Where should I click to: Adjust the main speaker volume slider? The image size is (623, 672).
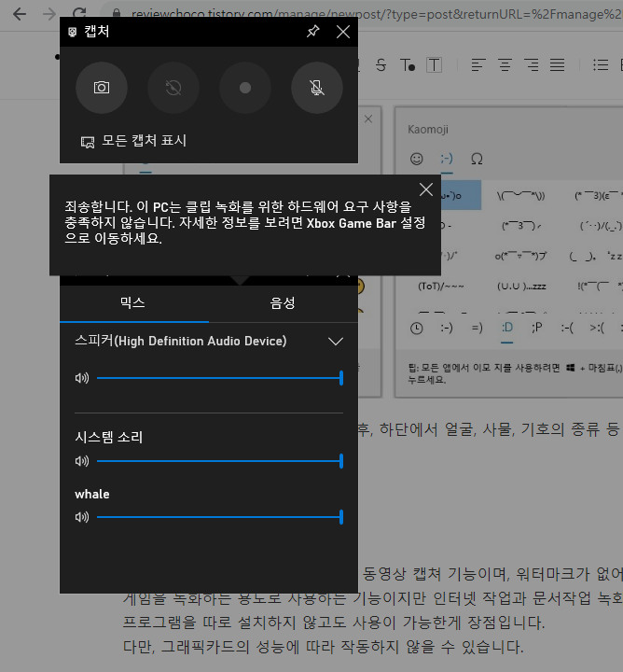pos(219,378)
